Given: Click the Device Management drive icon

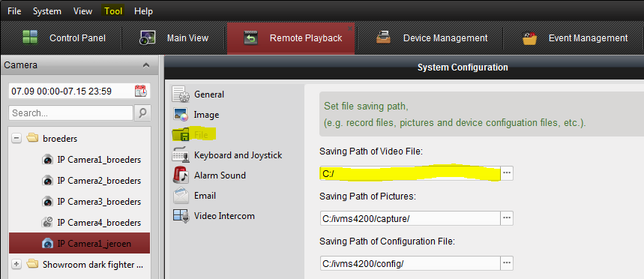Looking at the screenshot, I should click(383, 37).
